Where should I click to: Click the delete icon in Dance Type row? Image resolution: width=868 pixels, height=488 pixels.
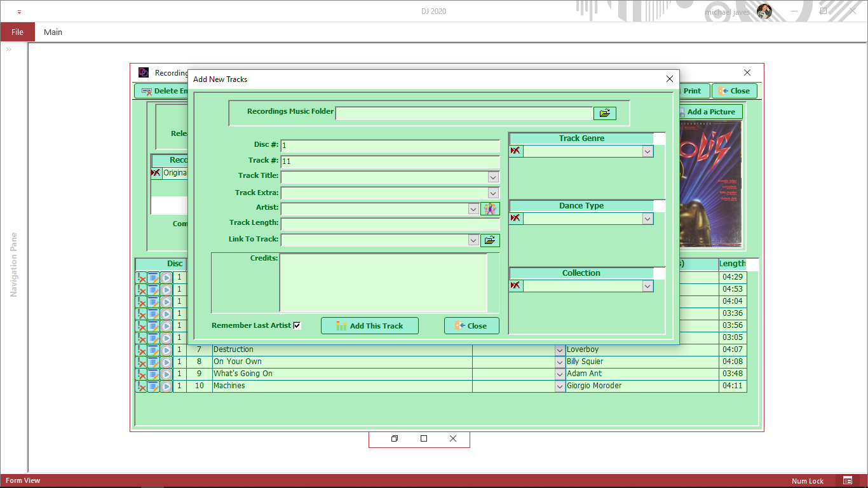[515, 219]
